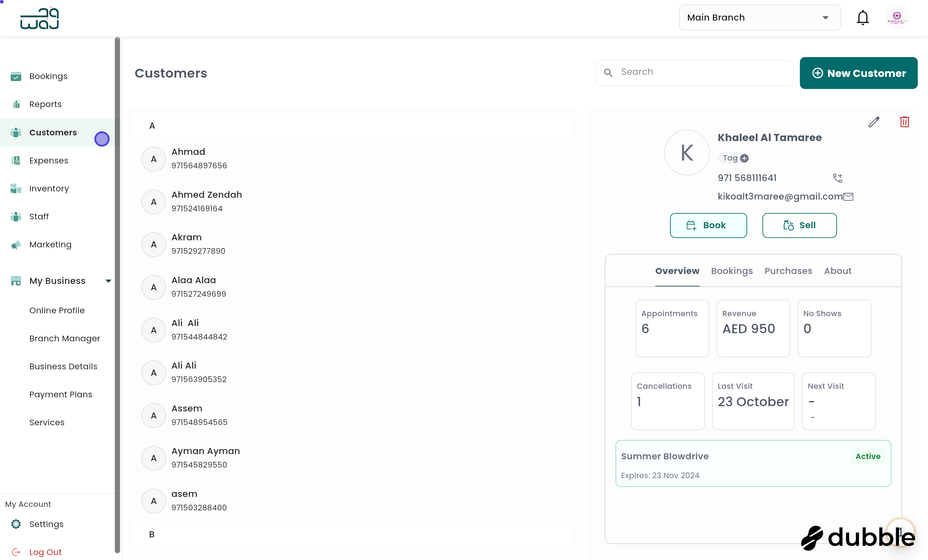Screen dimensions: 928x560
Task: Collapse the My Business menu
Action: 108,281
